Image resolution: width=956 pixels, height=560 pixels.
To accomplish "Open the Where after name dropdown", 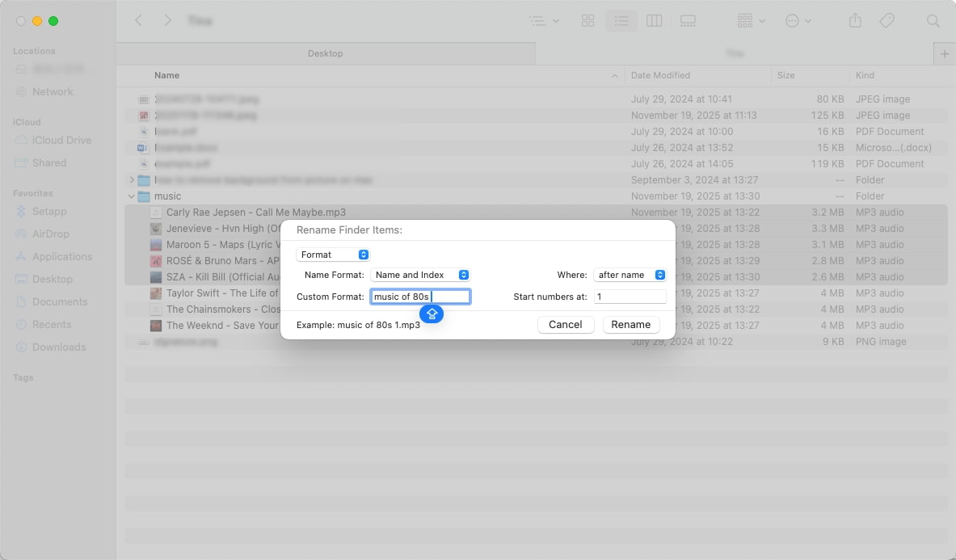I will (x=630, y=275).
